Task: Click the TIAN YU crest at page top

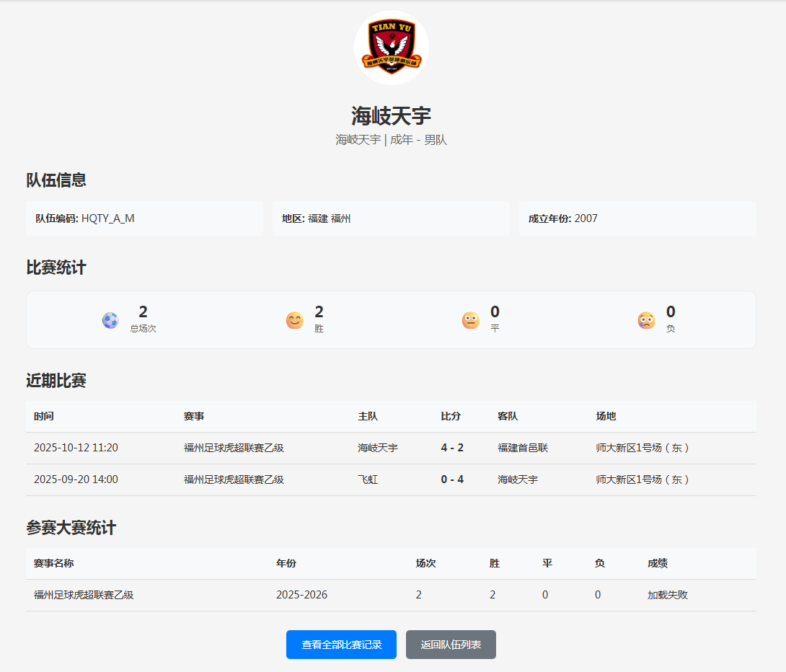Action: [391, 47]
